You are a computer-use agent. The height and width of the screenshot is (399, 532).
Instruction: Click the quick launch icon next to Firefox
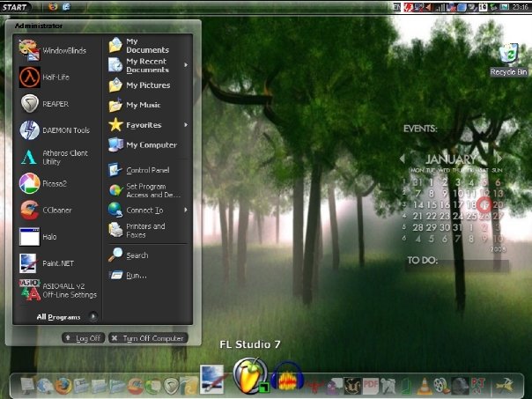[67, 6]
